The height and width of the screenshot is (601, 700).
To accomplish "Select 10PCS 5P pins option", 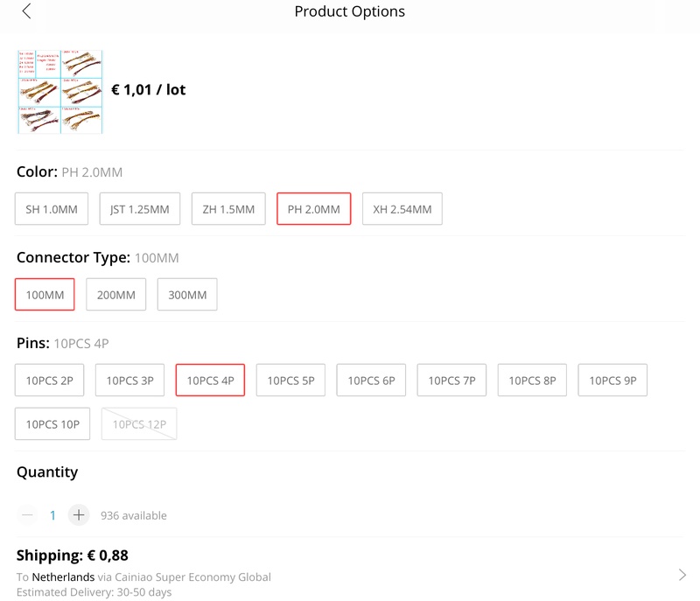I will (290, 381).
